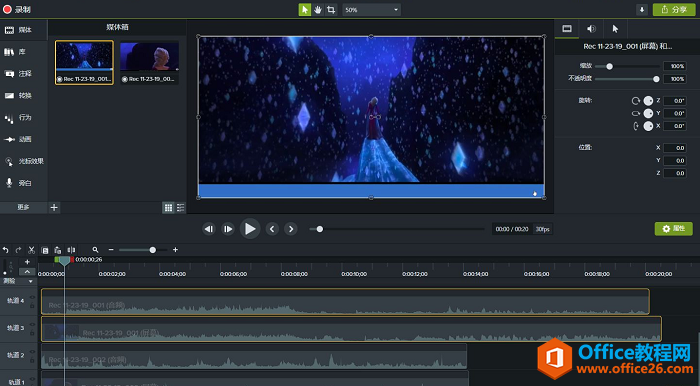Split the clip at the playhead

click(x=71, y=250)
